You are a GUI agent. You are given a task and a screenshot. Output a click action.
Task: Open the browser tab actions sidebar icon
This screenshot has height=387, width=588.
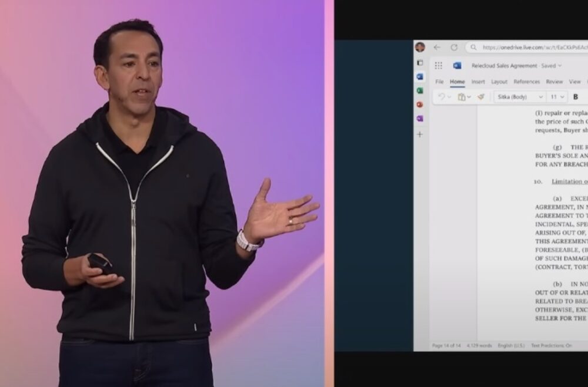(x=420, y=63)
